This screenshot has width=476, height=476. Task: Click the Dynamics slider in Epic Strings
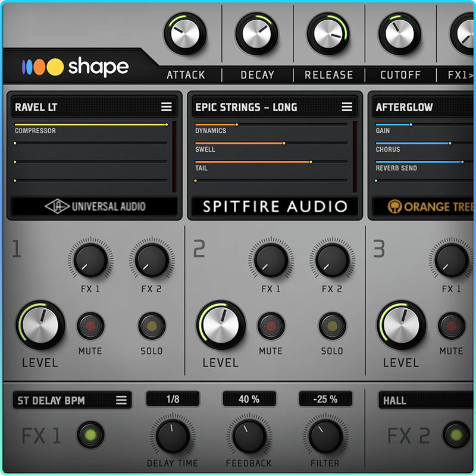tap(271, 124)
